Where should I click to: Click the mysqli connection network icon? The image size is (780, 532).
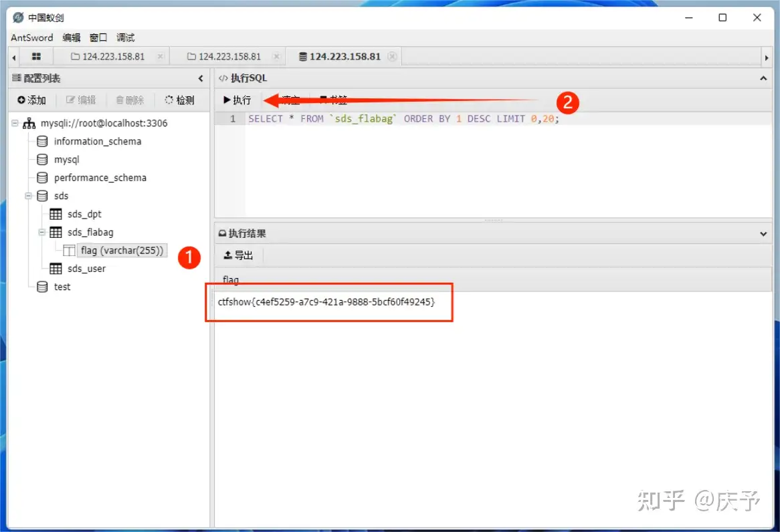[29, 123]
